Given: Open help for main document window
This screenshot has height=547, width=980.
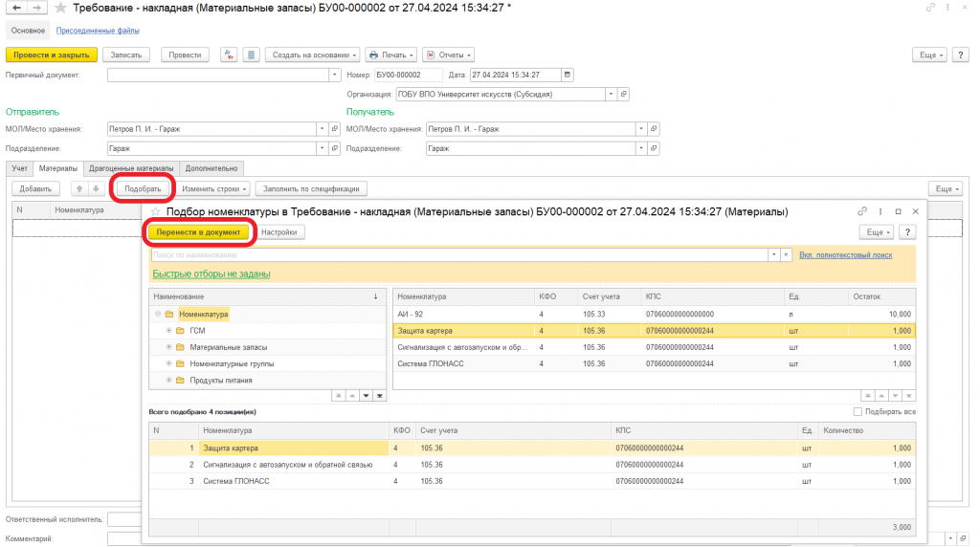Looking at the screenshot, I should [x=961, y=55].
